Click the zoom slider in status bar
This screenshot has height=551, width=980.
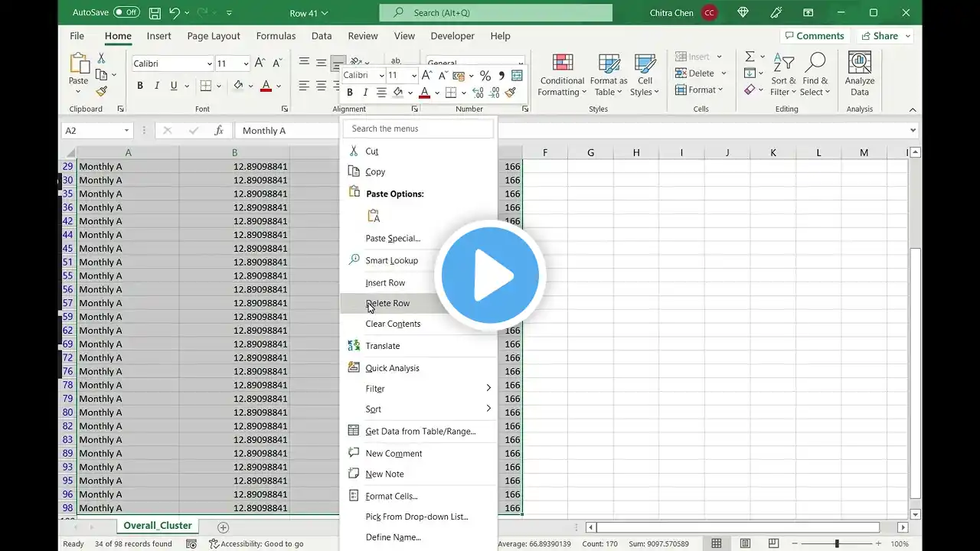point(837,544)
